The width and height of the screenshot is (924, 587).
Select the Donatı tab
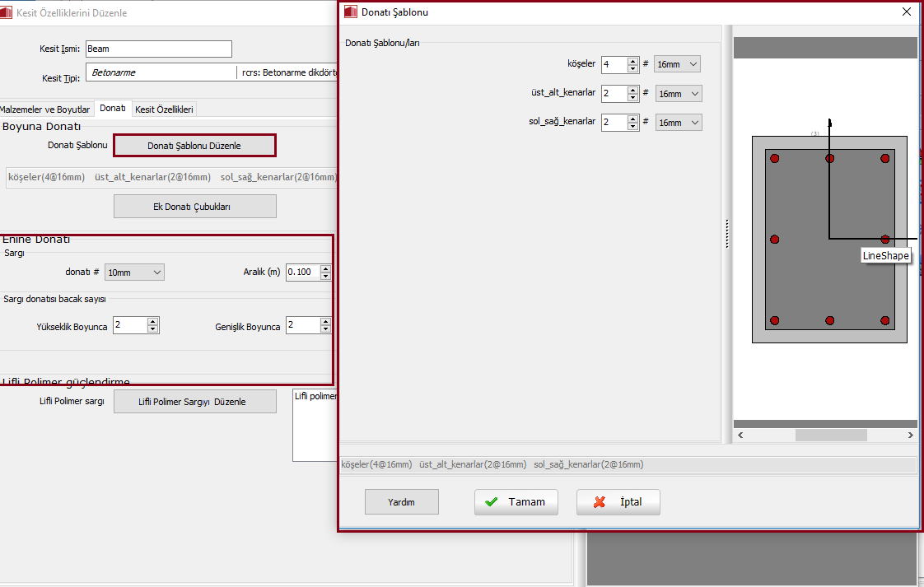click(113, 109)
